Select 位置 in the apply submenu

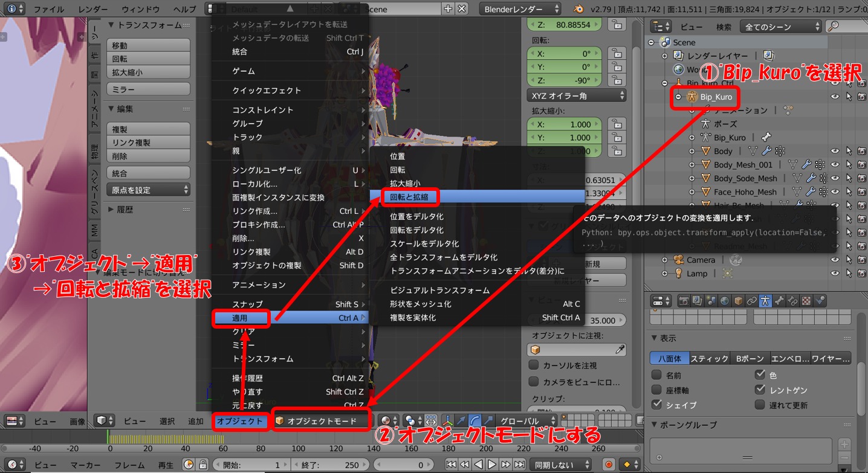(398, 156)
